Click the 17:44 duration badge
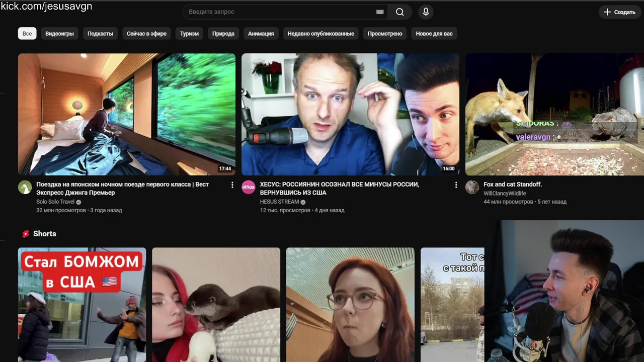 coord(225,169)
